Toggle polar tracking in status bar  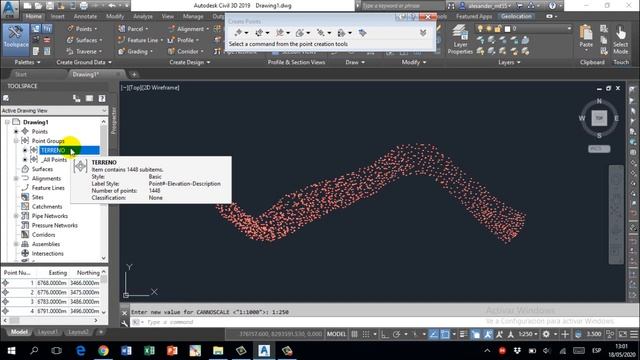[396, 334]
